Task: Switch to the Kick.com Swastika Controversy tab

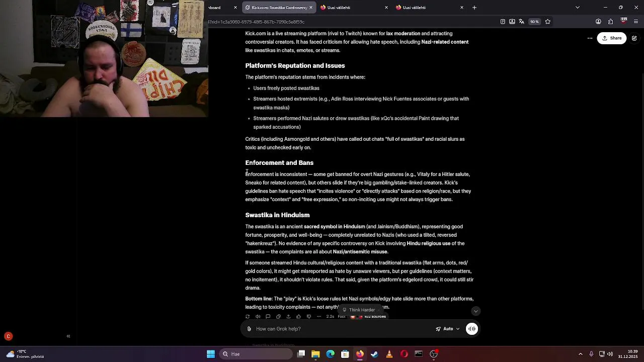Action: pos(279,8)
